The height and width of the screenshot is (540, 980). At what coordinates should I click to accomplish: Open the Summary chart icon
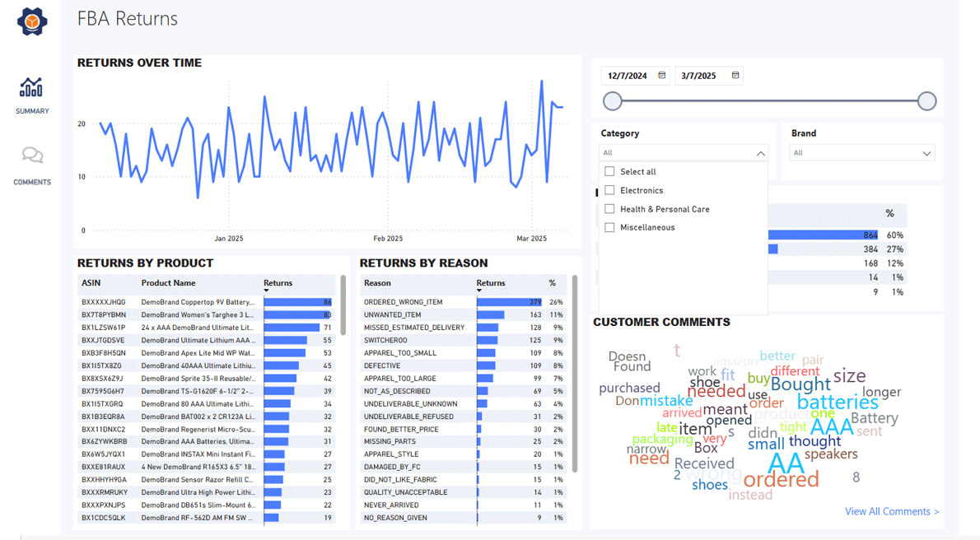click(x=31, y=87)
